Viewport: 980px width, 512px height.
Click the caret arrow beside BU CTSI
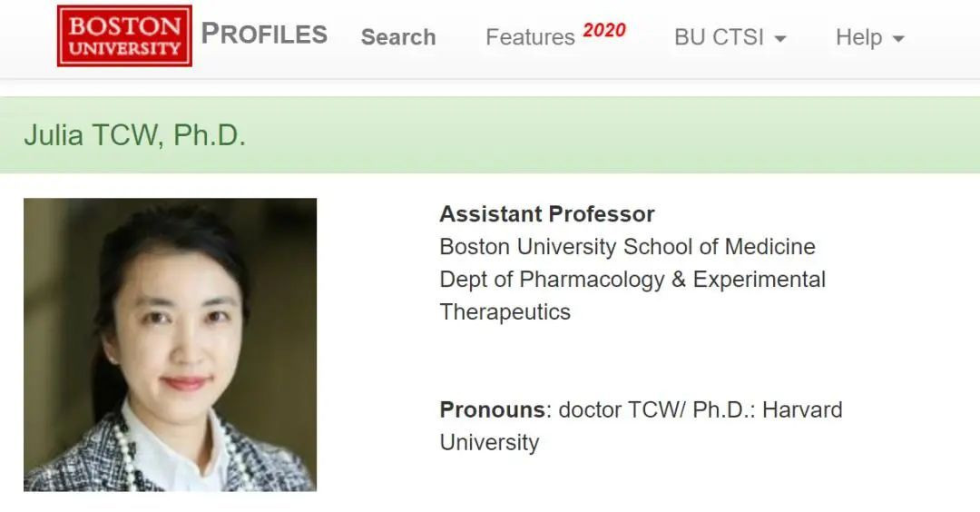tap(780, 39)
